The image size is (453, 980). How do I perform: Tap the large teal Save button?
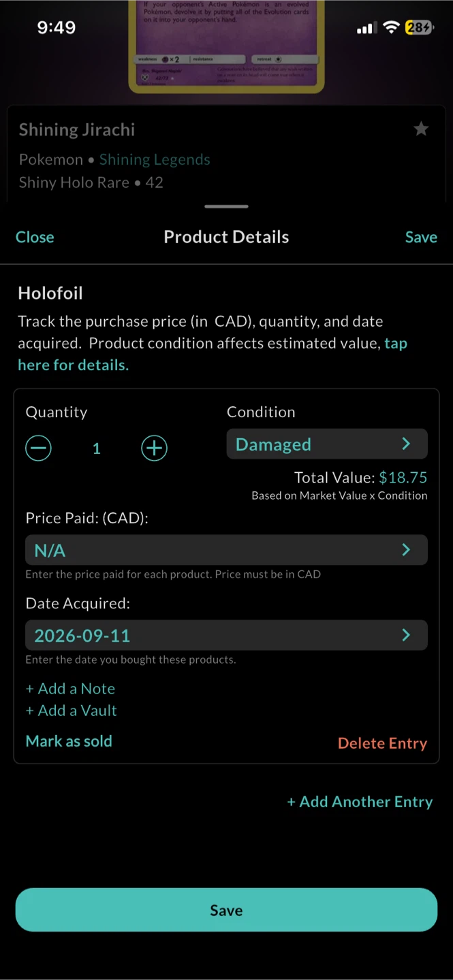[226, 910]
